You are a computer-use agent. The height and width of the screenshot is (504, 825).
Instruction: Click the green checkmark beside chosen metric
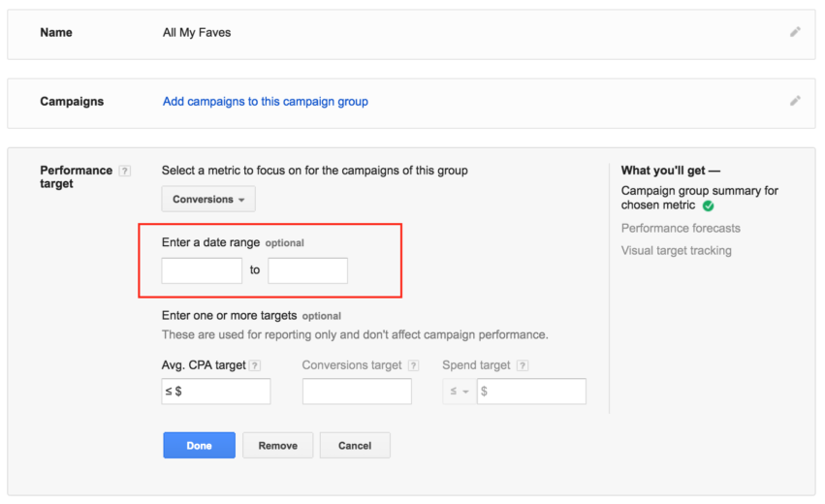[709, 205]
